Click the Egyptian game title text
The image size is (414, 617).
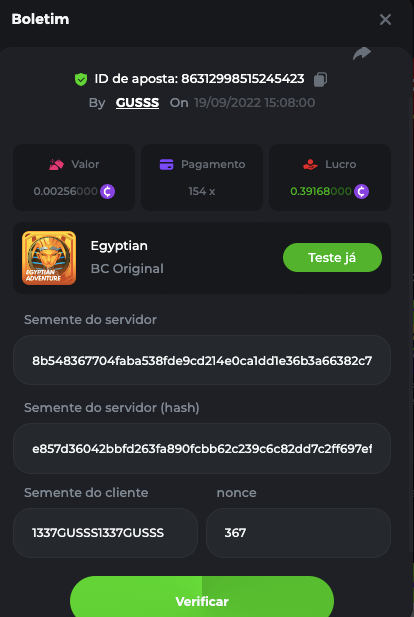pyautogui.click(x=119, y=246)
